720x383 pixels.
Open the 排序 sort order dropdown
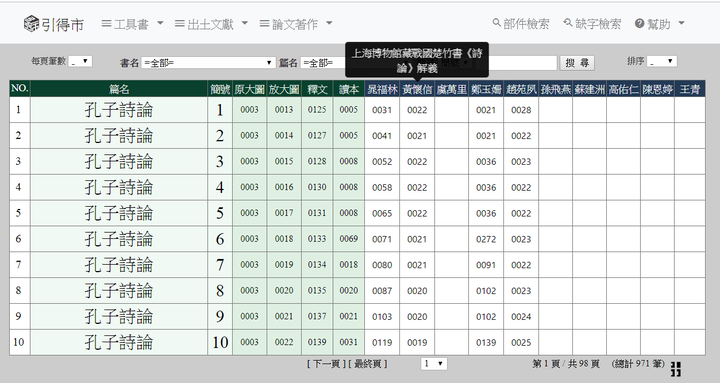(x=662, y=61)
